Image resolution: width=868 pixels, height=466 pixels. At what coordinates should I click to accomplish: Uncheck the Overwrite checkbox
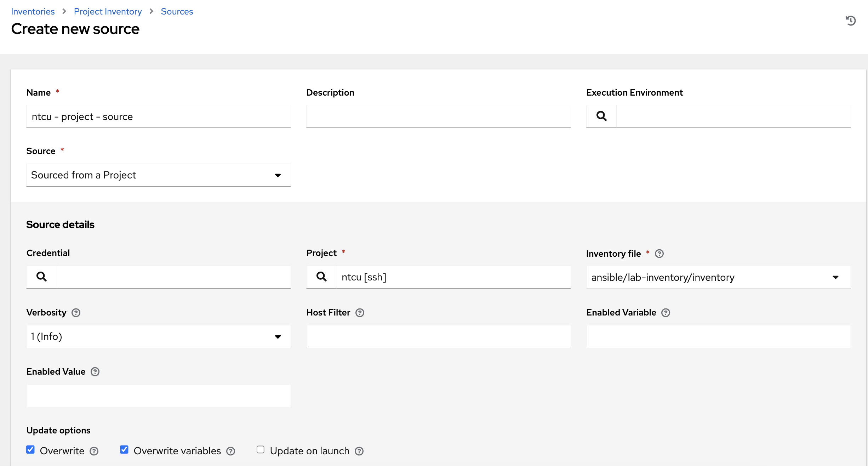pos(30,450)
